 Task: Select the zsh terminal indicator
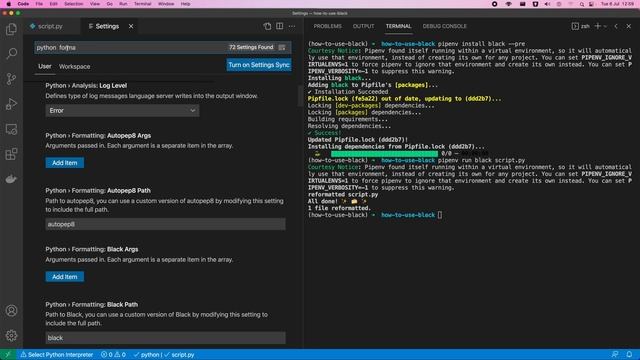pos(581,26)
